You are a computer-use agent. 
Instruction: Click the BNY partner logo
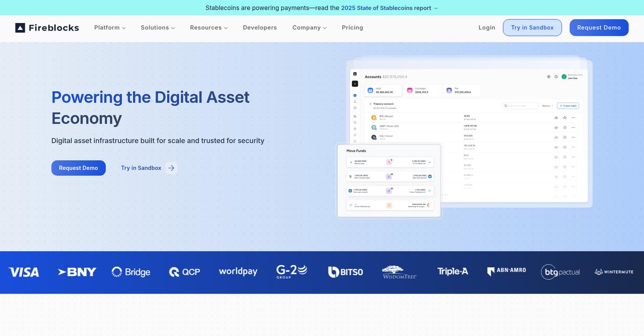click(x=77, y=272)
